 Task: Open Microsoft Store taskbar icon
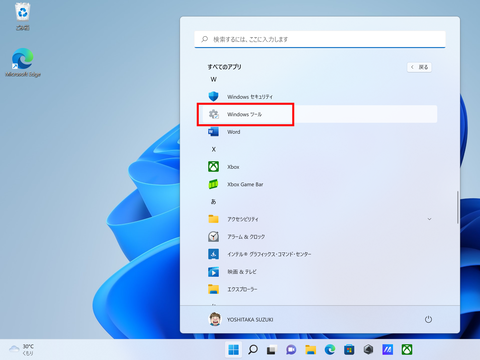point(349,349)
